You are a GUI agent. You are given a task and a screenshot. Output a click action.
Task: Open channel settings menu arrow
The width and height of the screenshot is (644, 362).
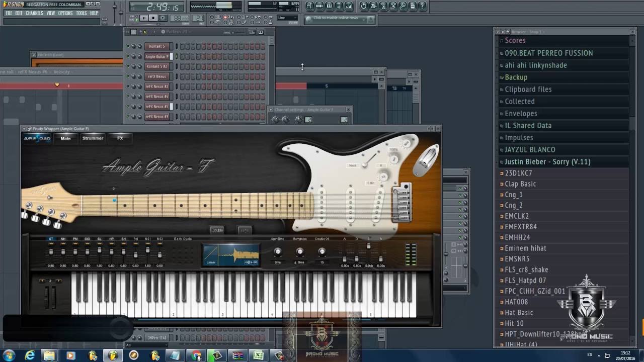tap(271, 110)
